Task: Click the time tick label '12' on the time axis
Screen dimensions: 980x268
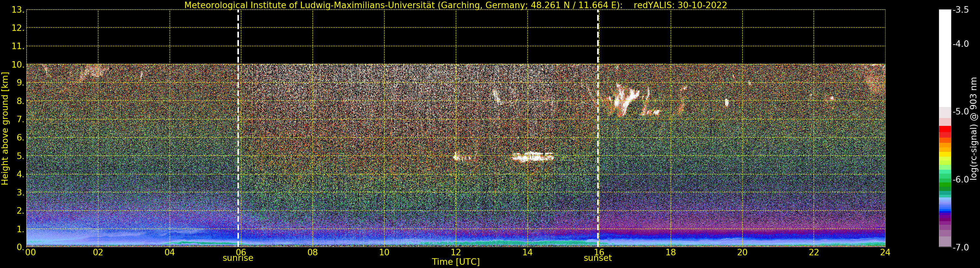Action: [x=456, y=252]
